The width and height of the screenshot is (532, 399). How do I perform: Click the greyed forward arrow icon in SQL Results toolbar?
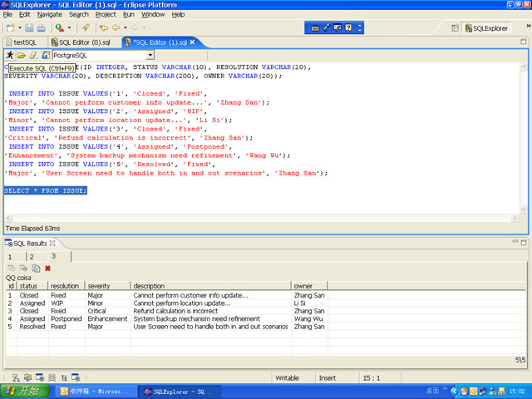tap(24, 268)
